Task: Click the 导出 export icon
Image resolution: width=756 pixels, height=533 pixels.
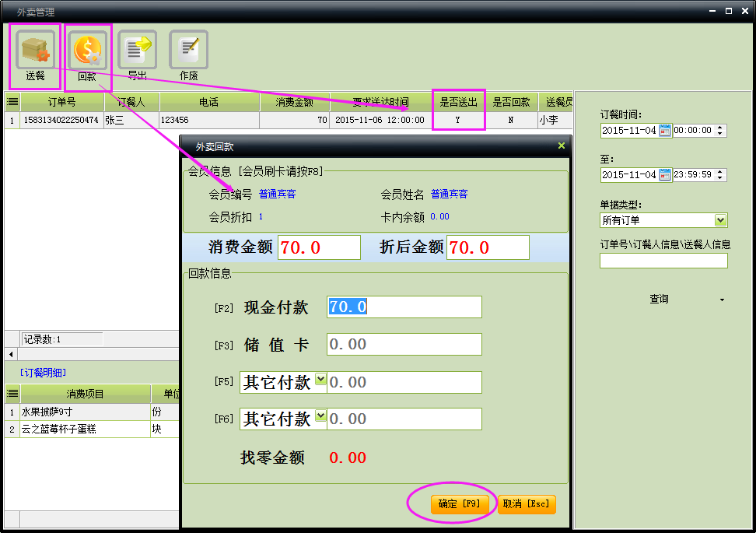Action: (138, 50)
